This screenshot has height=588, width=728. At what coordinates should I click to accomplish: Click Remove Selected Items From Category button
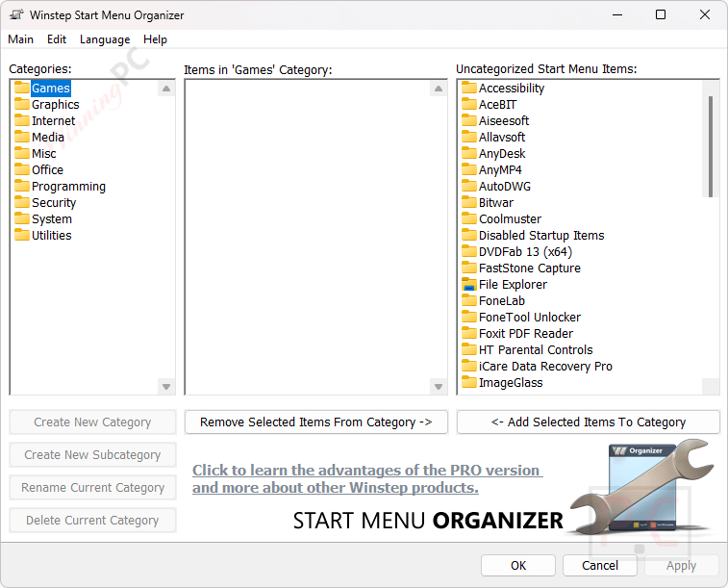pyautogui.click(x=316, y=422)
